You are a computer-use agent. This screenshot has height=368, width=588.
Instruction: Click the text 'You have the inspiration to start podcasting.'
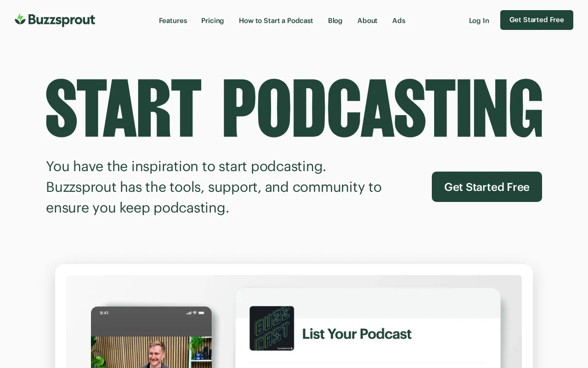(186, 166)
